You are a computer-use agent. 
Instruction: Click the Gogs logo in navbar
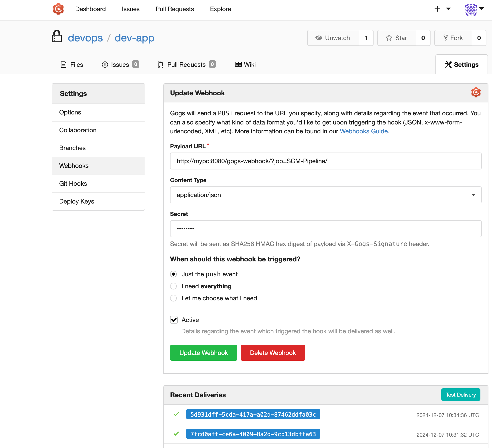click(58, 9)
